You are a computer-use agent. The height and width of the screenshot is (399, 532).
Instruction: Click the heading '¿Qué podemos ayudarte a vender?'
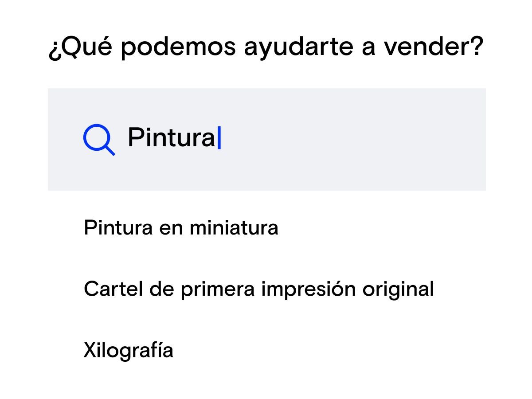[x=266, y=47]
